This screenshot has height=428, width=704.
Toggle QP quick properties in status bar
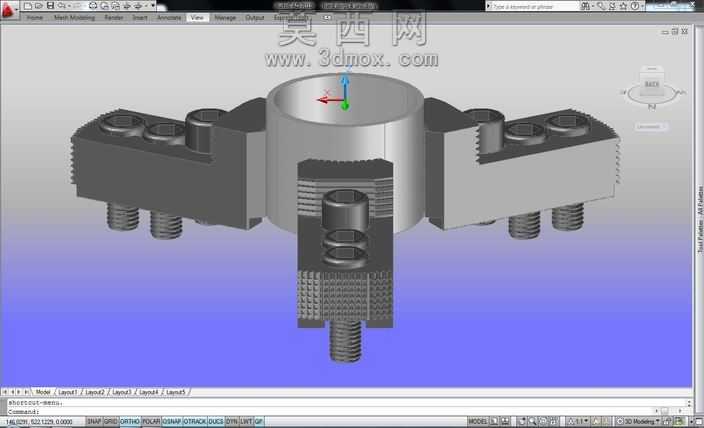click(x=259, y=422)
